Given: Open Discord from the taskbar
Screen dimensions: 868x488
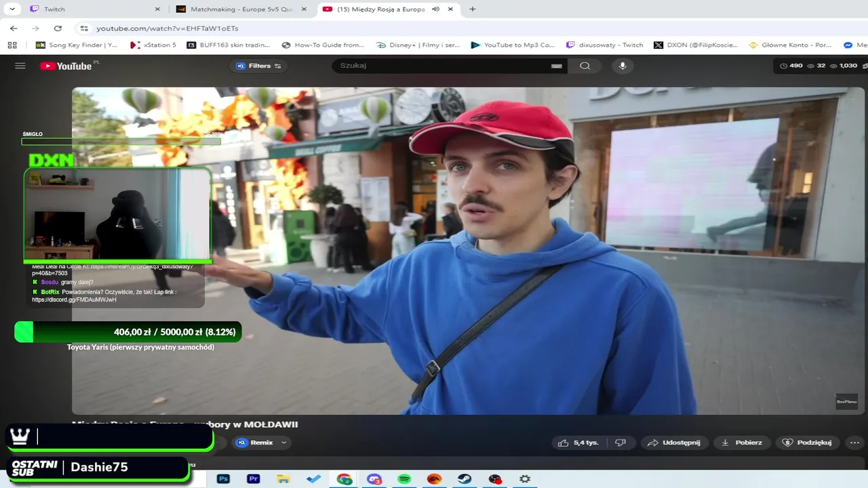Looking at the screenshot, I should (374, 479).
